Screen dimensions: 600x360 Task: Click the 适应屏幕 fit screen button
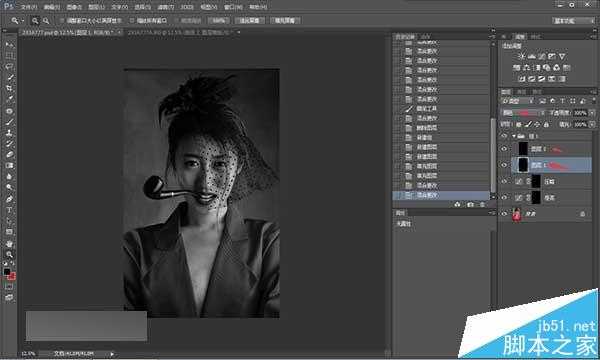tap(249, 21)
